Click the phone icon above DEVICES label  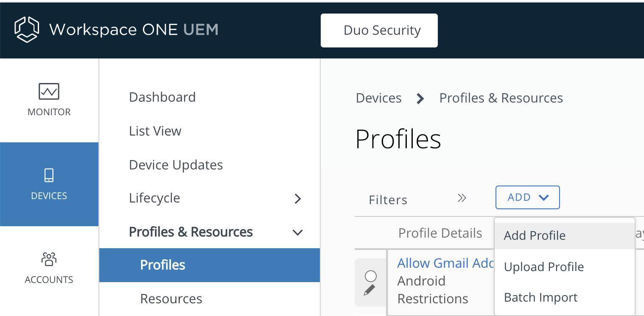point(49,175)
